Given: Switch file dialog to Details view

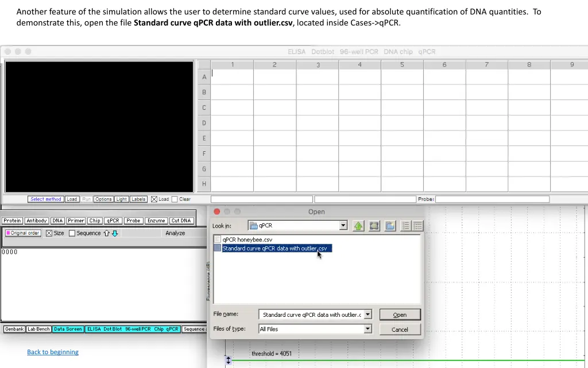Looking at the screenshot, I should point(417,226).
